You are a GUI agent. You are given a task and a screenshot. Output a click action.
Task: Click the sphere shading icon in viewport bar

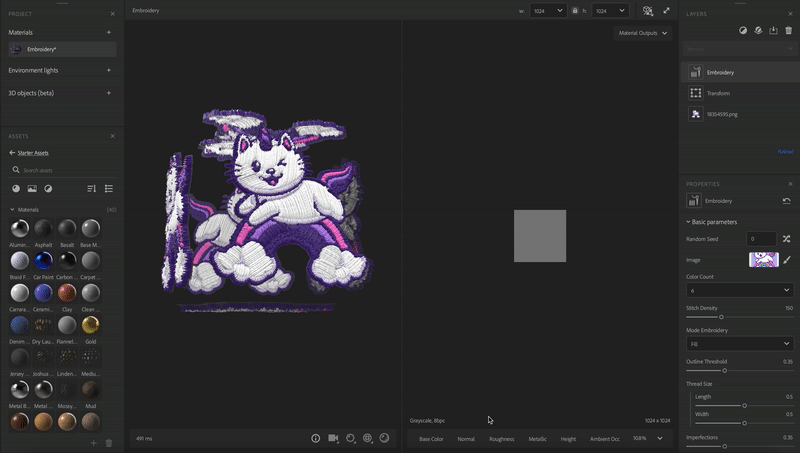click(x=385, y=438)
